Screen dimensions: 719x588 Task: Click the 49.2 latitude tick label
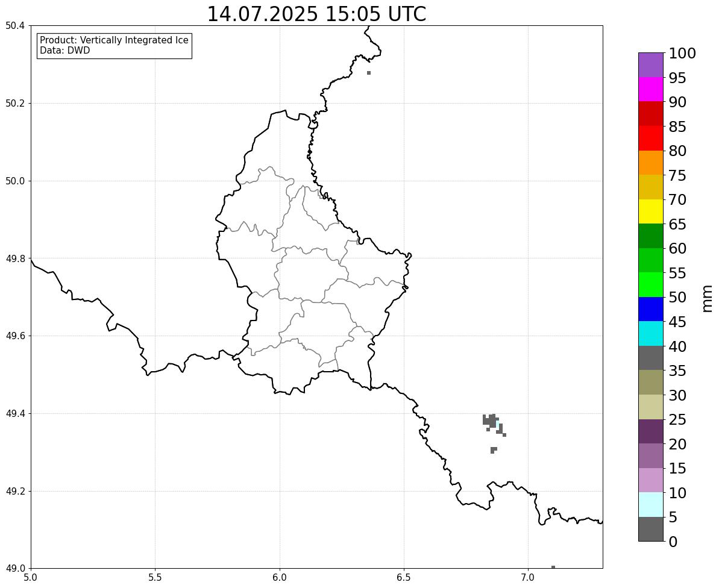14,491
